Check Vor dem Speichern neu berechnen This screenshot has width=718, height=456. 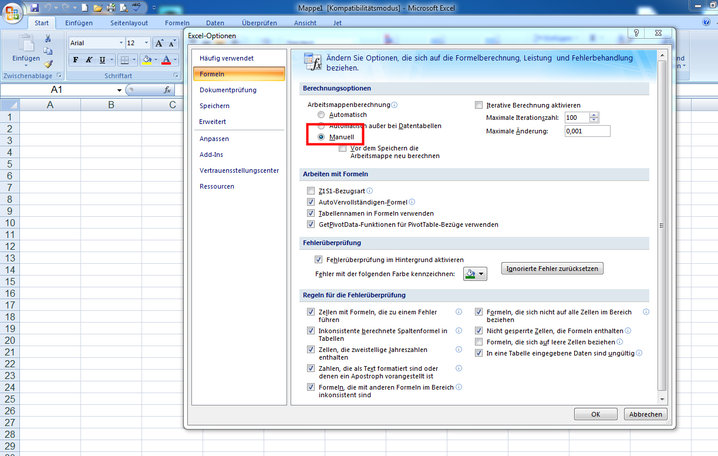click(x=343, y=148)
